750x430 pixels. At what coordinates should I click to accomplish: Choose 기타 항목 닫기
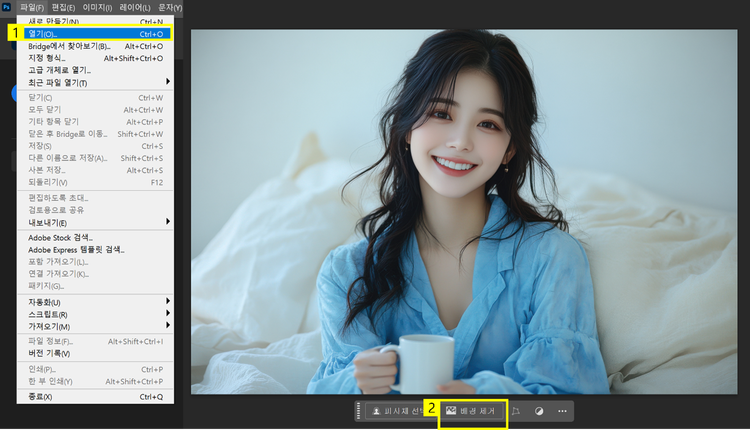point(95,121)
